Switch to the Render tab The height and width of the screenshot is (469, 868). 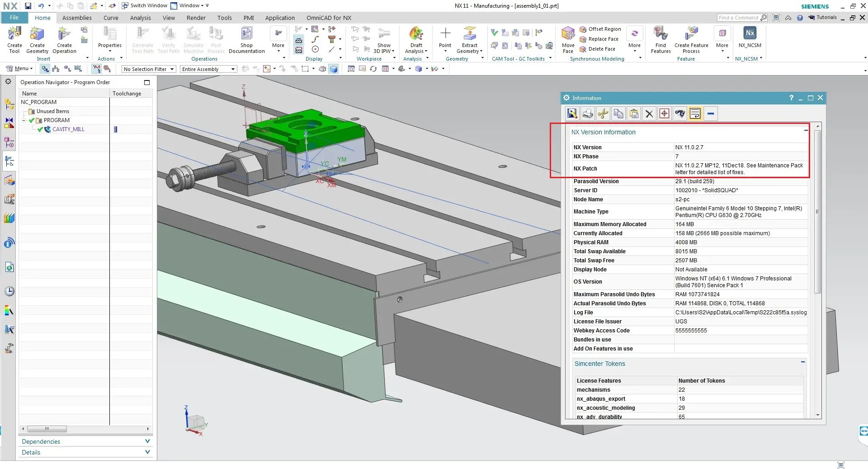coord(196,18)
